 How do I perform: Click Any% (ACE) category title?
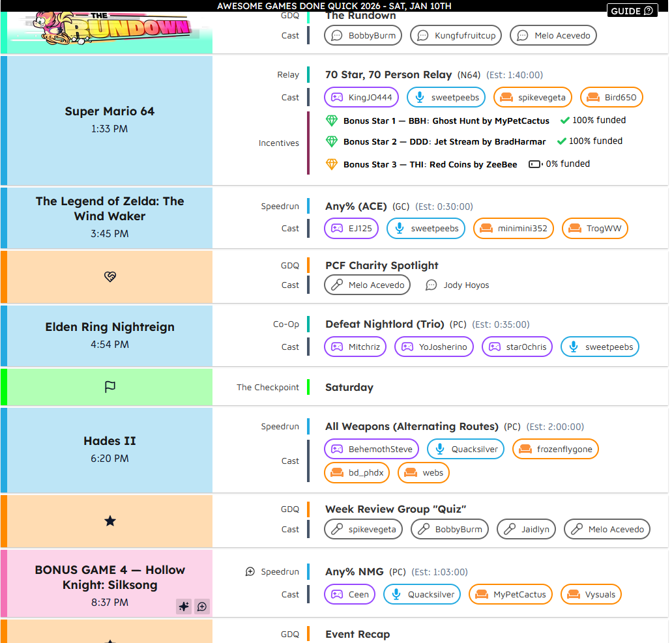click(356, 206)
